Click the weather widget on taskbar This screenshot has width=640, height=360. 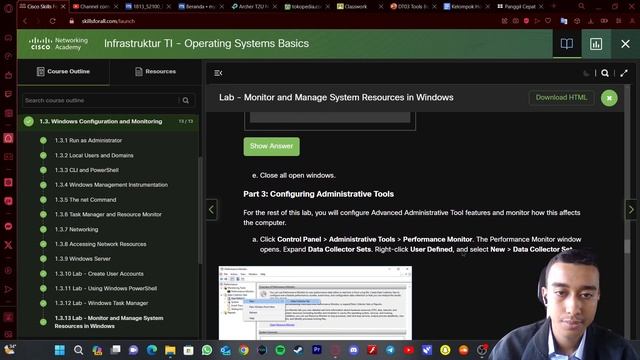point(10,350)
